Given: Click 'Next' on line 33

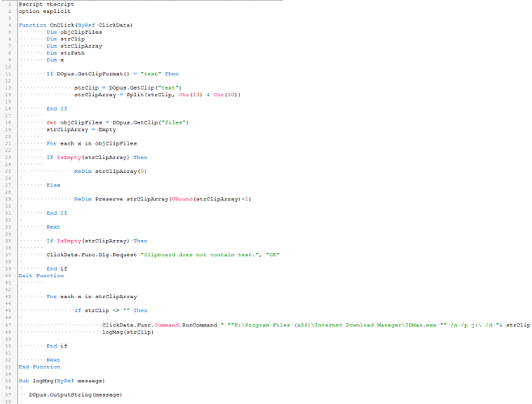Looking at the screenshot, I should click(x=53, y=227).
